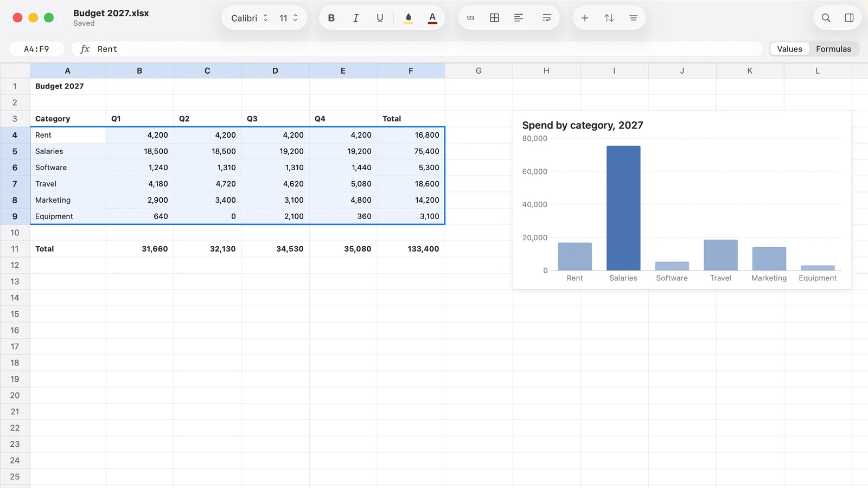The height and width of the screenshot is (488, 868).
Task: Switch to Values view
Action: pyautogui.click(x=789, y=49)
